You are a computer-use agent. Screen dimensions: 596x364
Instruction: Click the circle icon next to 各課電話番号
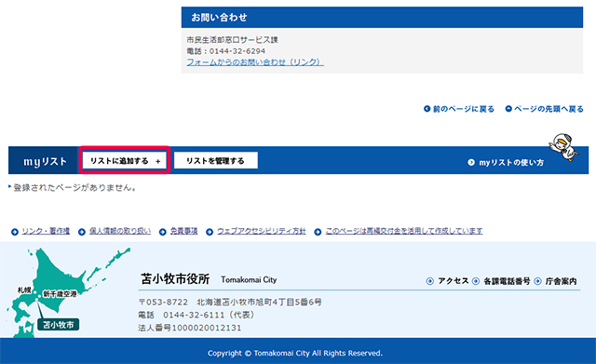(x=476, y=281)
